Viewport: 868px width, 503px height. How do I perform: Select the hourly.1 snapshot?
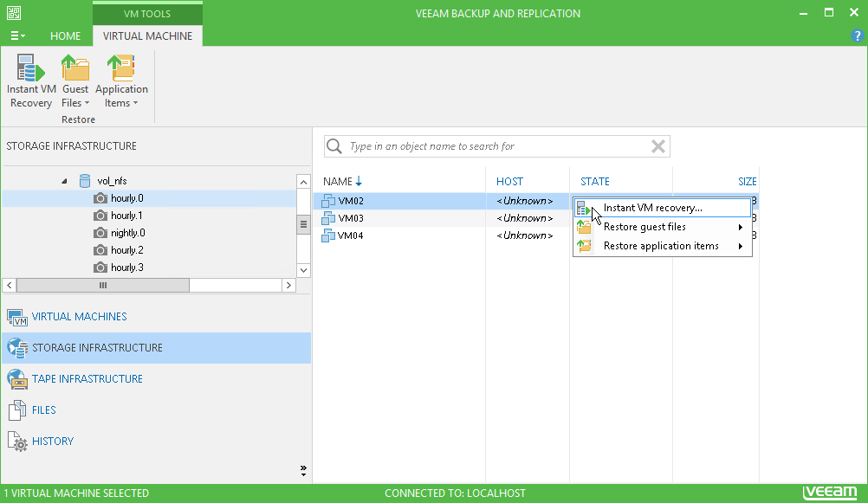click(x=126, y=216)
